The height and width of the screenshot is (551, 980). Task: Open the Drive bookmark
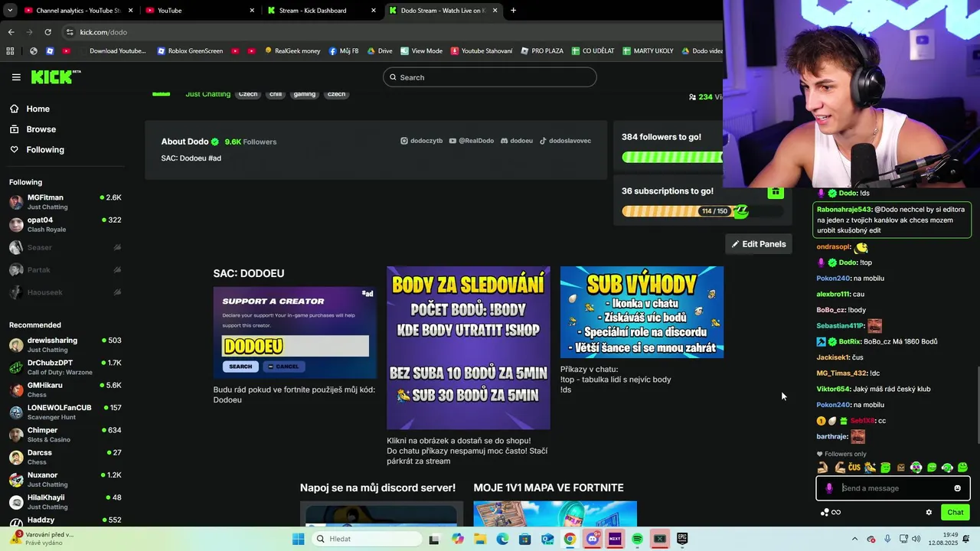tap(380, 51)
